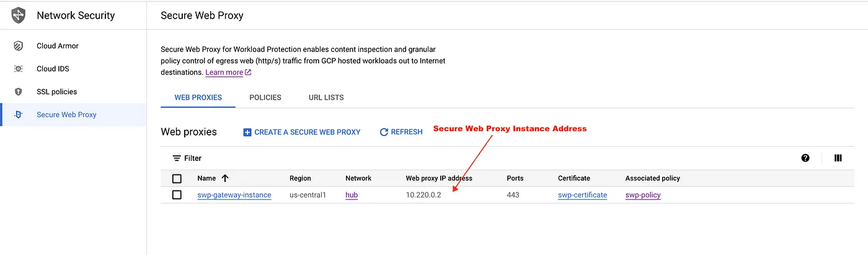Click the Secure Web Proxy page heading

202,15
